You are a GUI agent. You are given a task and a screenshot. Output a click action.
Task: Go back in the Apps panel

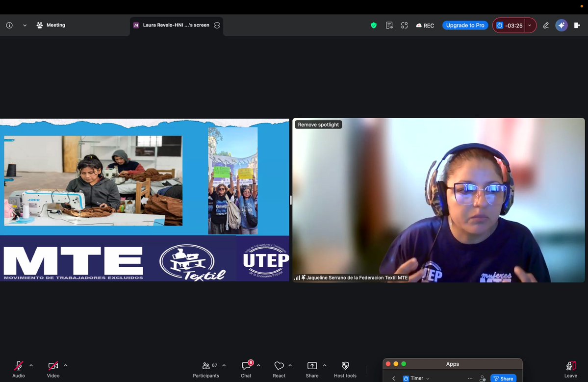tap(393, 378)
